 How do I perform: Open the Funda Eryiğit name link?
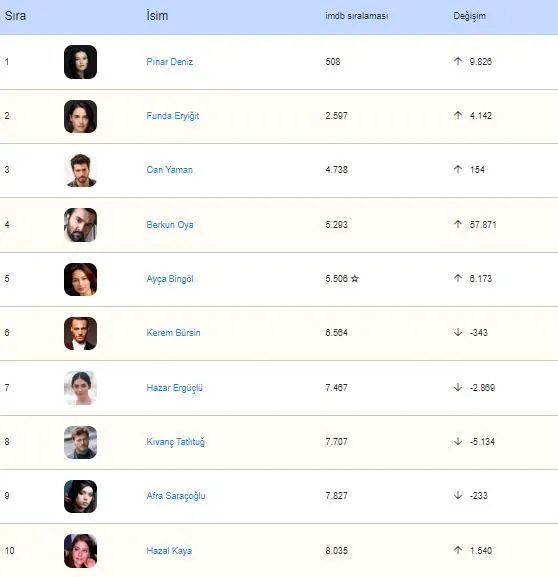click(173, 116)
